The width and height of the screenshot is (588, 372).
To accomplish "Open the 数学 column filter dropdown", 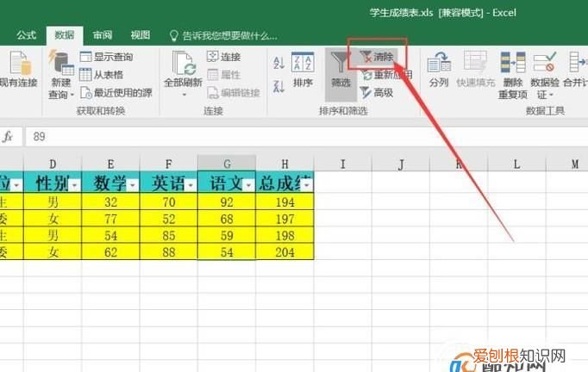I will coord(133,185).
